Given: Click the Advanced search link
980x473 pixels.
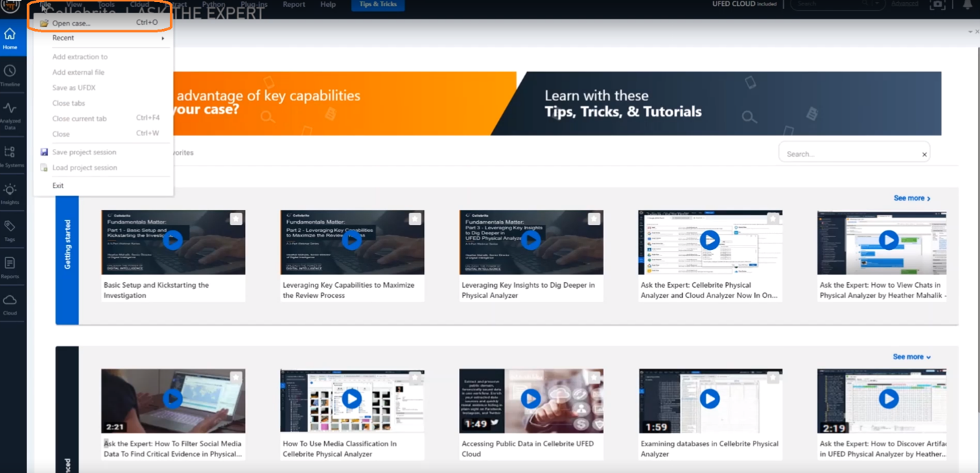Looking at the screenshot, I should click(x=905, y=4).
